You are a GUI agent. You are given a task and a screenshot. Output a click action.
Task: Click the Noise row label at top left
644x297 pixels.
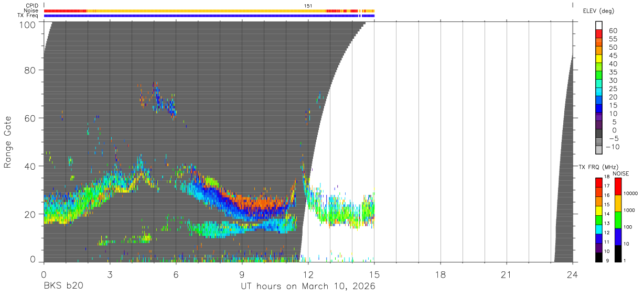tap(31, 10)
